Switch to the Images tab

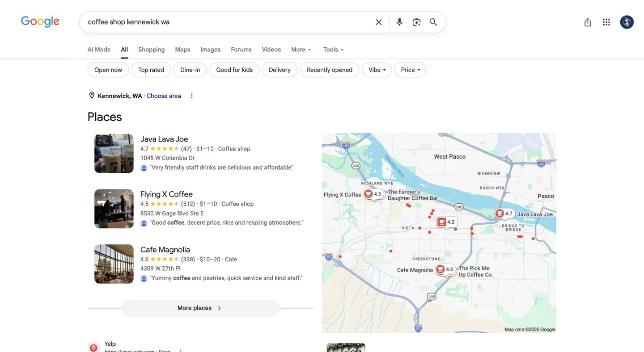(211, 50)
